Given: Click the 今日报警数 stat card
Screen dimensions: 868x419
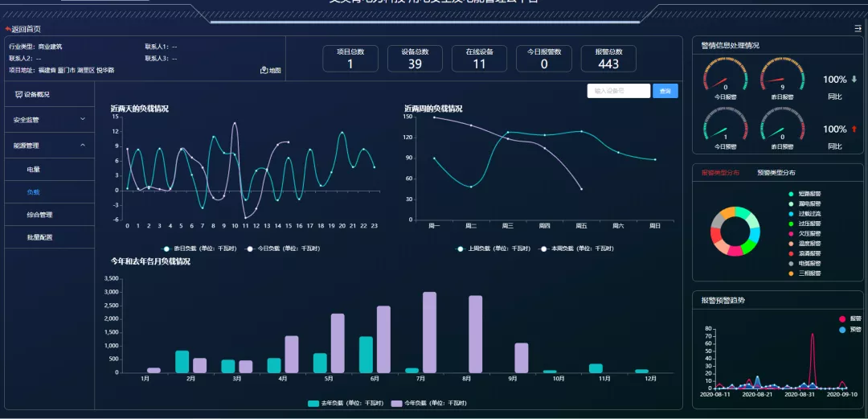Looking at the screenshot, I should 543,59.
